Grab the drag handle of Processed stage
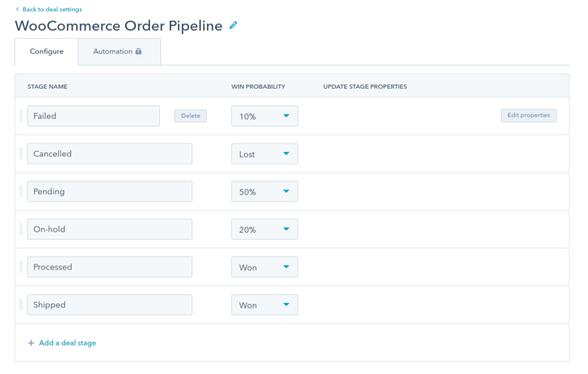The height and width of the screenshot is (374, 588). 21,267
